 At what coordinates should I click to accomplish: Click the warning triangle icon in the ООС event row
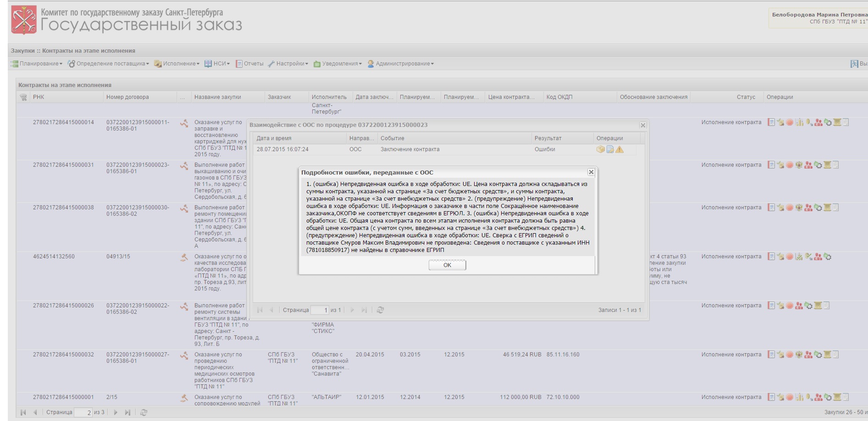pyautogui.click(x=619, y=149)
